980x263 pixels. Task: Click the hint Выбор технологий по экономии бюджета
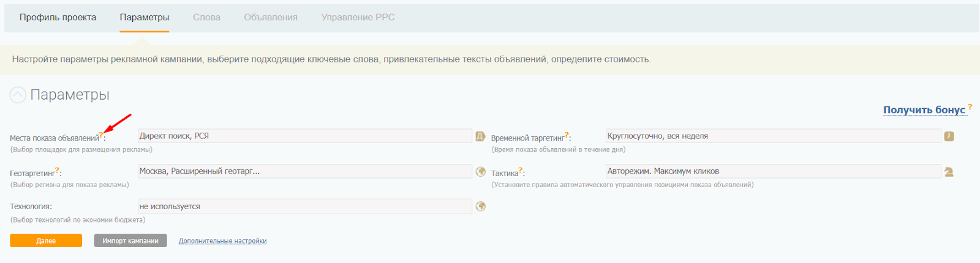point(78,220)
